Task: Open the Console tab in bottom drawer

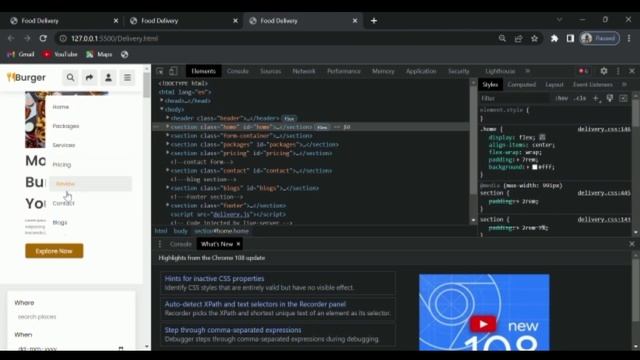Action: click(x=180, y=244)
